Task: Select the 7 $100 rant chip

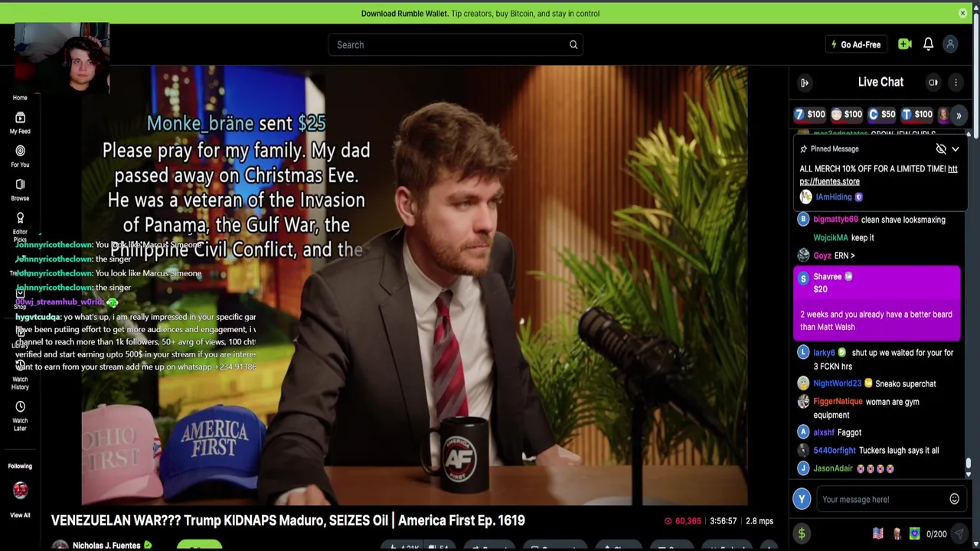Action: (809, 115)
